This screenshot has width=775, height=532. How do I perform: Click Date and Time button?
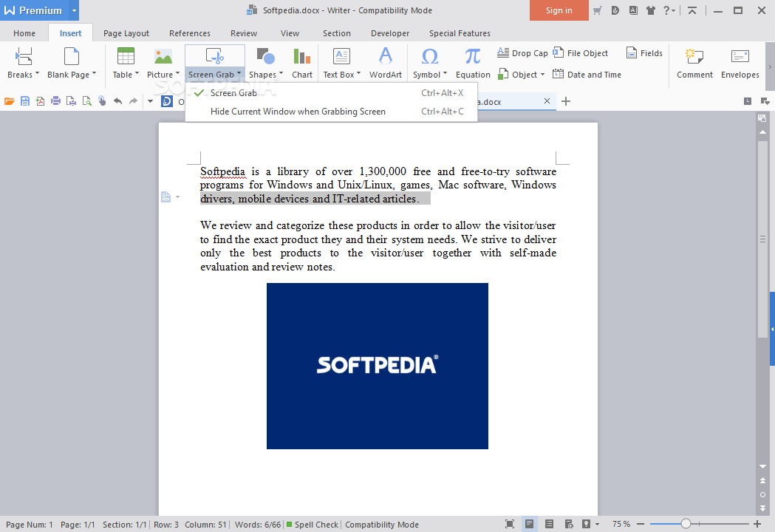pos(587,75)
